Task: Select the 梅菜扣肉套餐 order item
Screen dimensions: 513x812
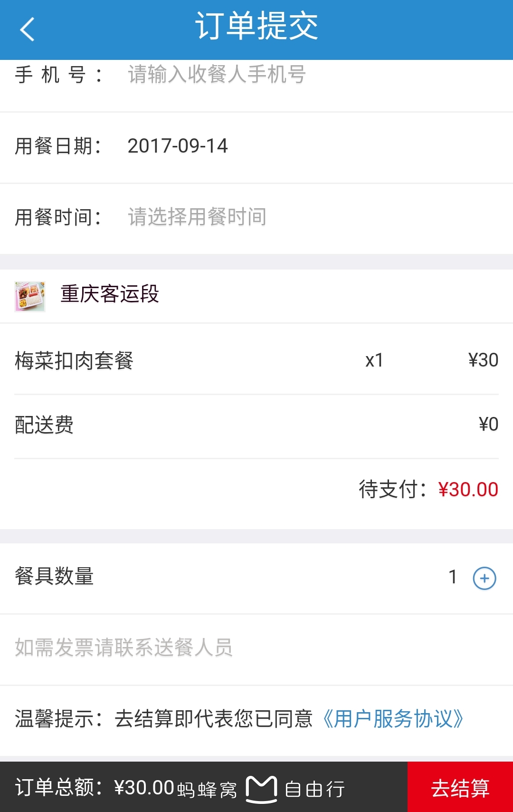Action: 74,360
